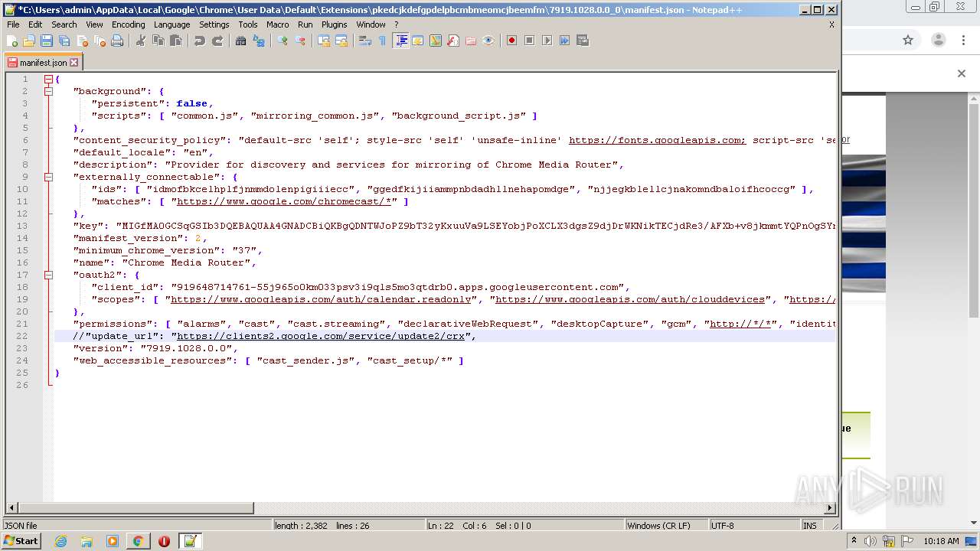Collapse the "externally_connectable" fold marker
Viewport: 980px width, 551px height.
point(48,177)
